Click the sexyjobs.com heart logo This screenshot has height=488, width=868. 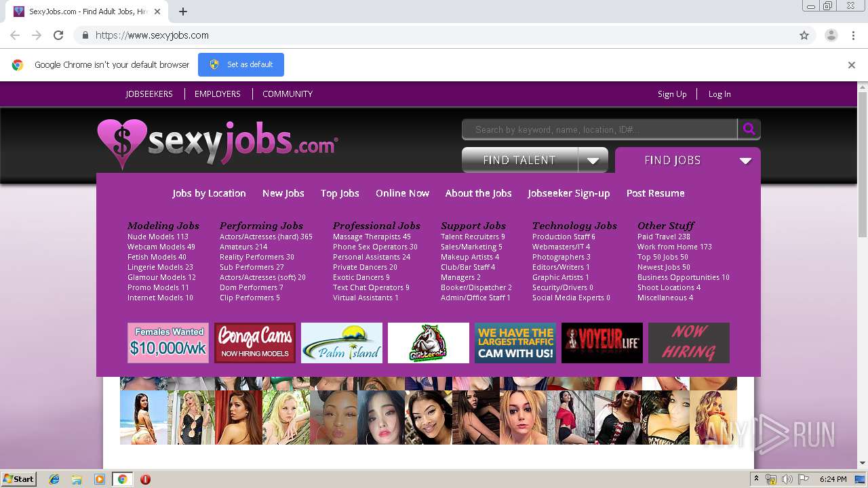click(217, 144)
